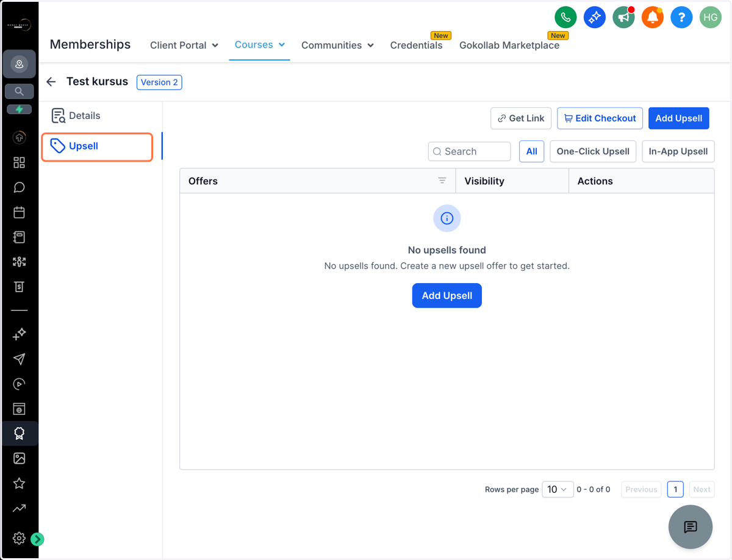Viewport: 732px width, 560px height.
Task: Click the Version 2 badge
Action: click(159, 82)
